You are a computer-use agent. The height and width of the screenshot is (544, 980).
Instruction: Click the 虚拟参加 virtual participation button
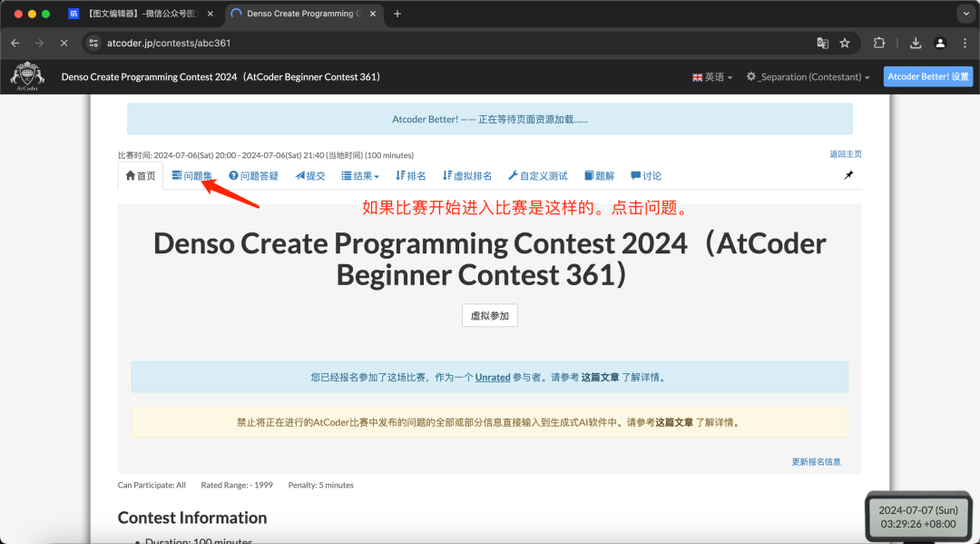[x=489, y=315]
